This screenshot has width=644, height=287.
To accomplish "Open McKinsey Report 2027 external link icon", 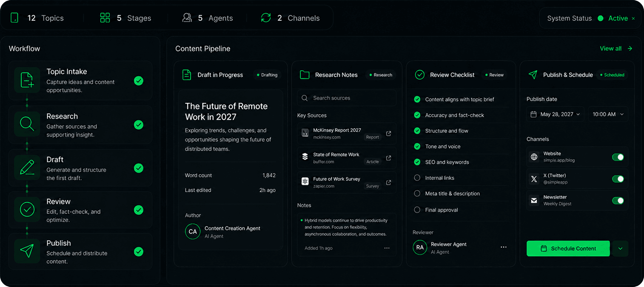I will (388, 133).
